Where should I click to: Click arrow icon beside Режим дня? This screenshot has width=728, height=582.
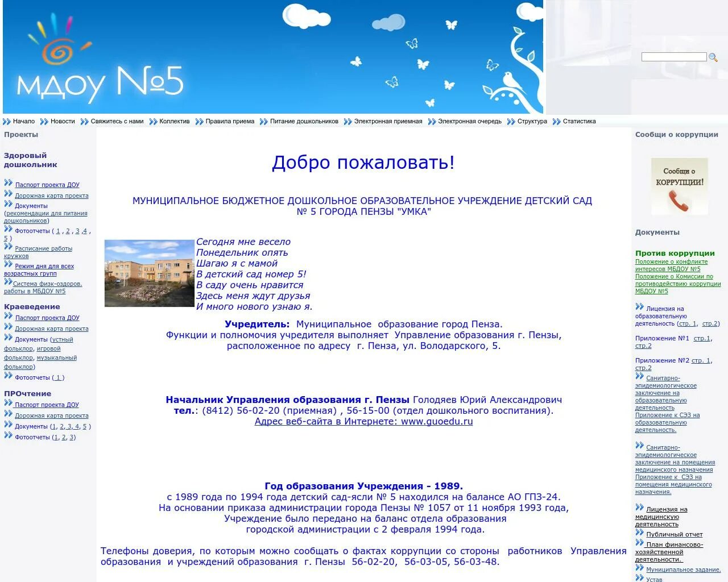tap(9, 264)
